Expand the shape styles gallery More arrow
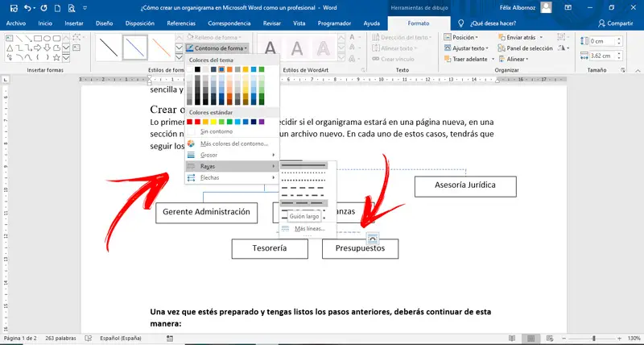The image size is (644, 345). coord(179,57)
